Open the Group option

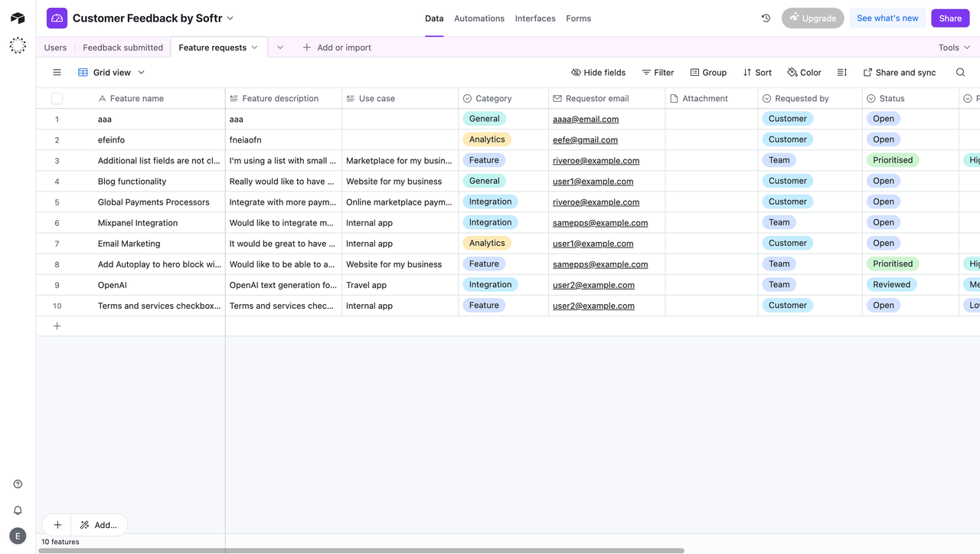coord(708,73)
